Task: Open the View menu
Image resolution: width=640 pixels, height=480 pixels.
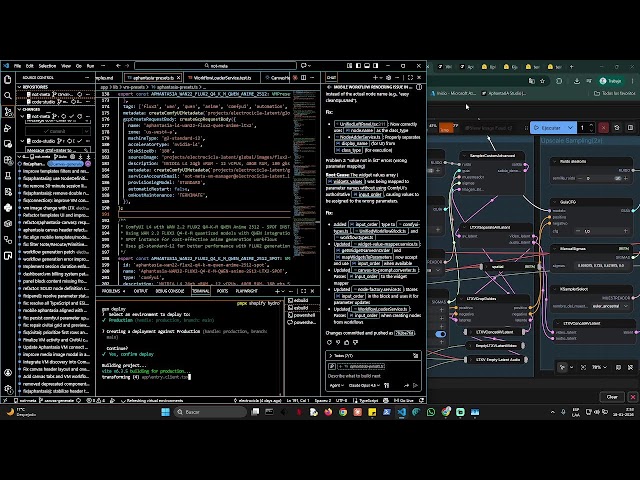Action: pos(66,66)
